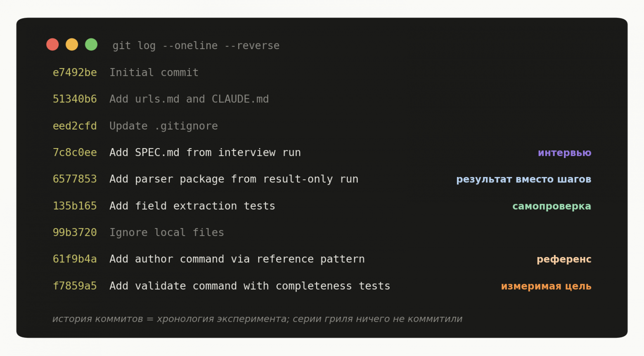Viewport: 644px width, 356px height.
Task: Click commit hash eed2cfd
Action: point(75,126)
